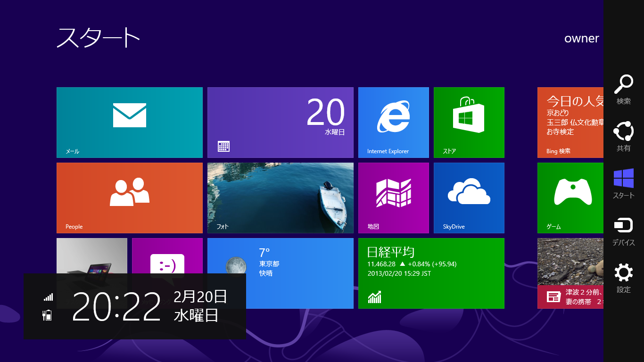
Task: Click the 20:22 clock time
Action: 116,306
